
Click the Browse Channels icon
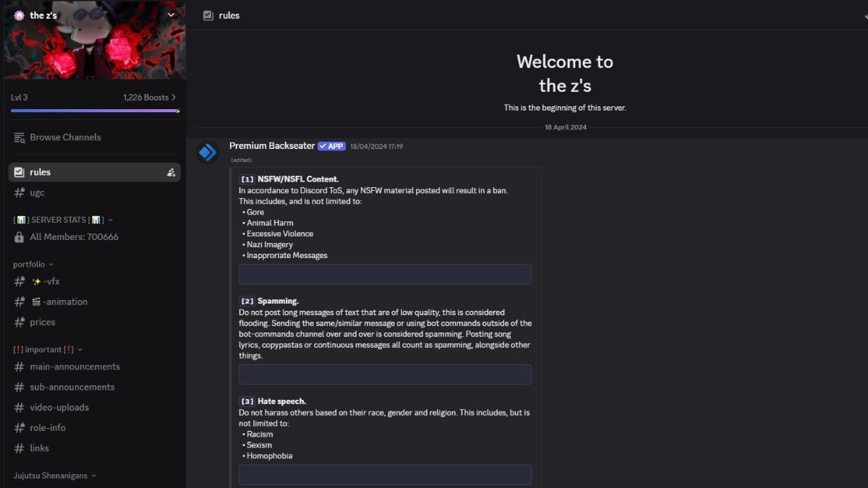(x=20, y=137)
